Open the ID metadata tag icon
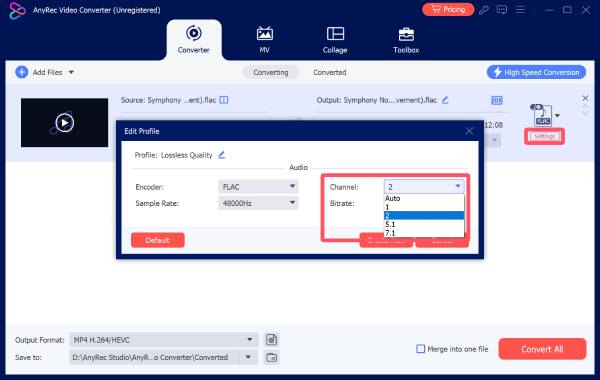Screen dimensions: 600x380 [x=497, y=100]
